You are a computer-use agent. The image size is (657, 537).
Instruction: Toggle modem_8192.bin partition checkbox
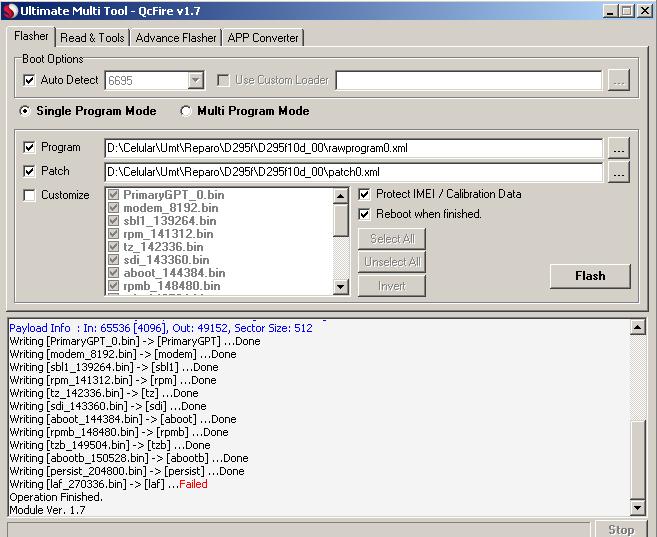113,207
